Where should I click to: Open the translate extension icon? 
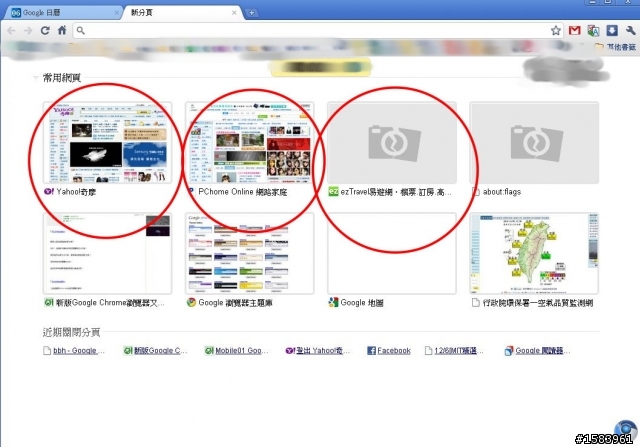[593, 30]
